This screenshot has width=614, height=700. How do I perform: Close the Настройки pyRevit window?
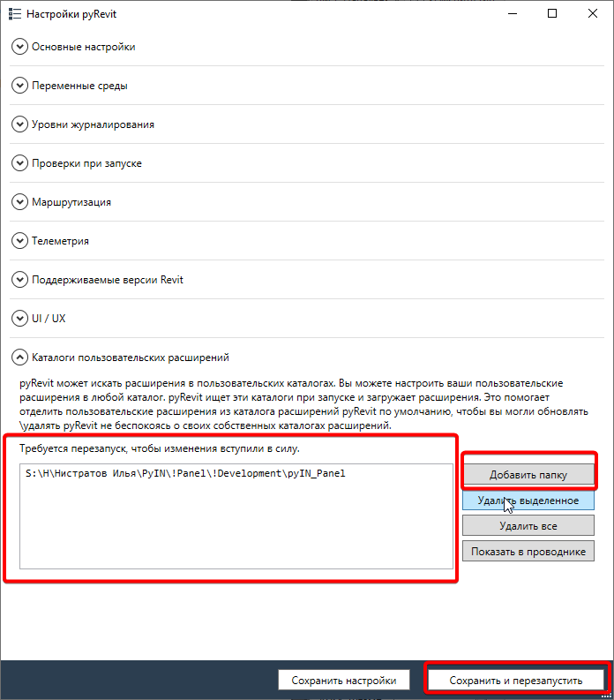click(593, 13)
